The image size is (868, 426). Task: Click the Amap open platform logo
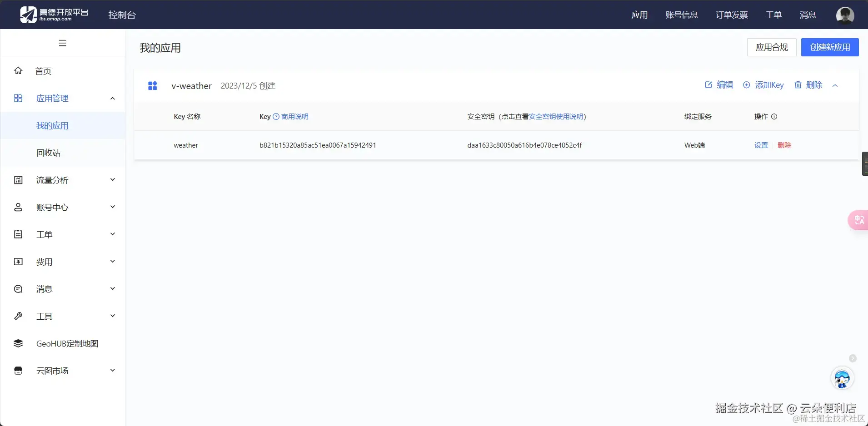[x=55, y=15]
